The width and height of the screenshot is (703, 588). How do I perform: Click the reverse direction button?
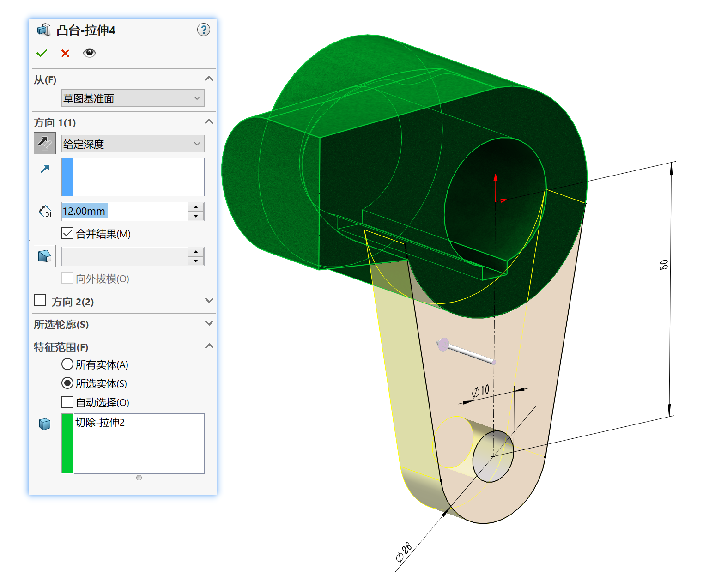pos(45,144)
